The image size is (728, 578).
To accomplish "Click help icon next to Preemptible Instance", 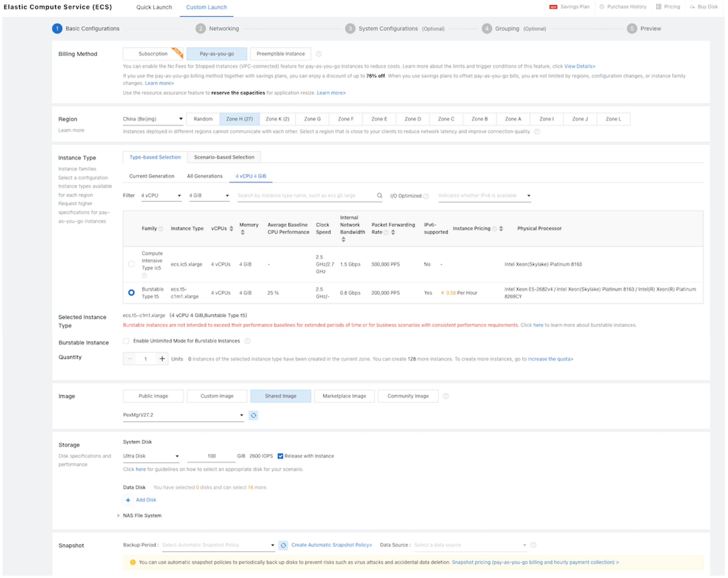I will pos(318,54).
